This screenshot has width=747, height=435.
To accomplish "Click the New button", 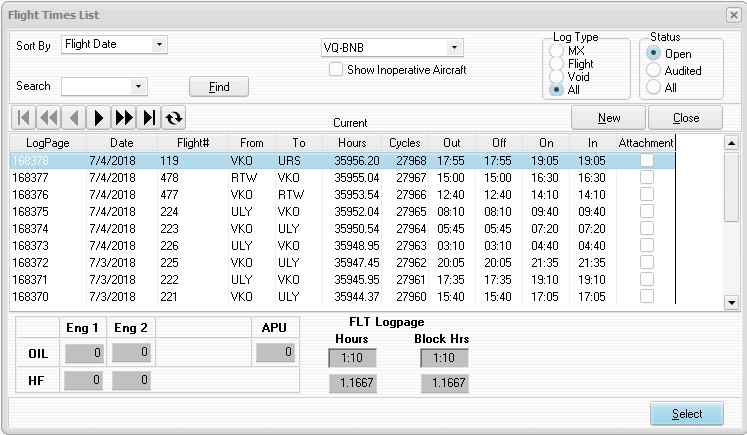I will [x=608, y=118].
